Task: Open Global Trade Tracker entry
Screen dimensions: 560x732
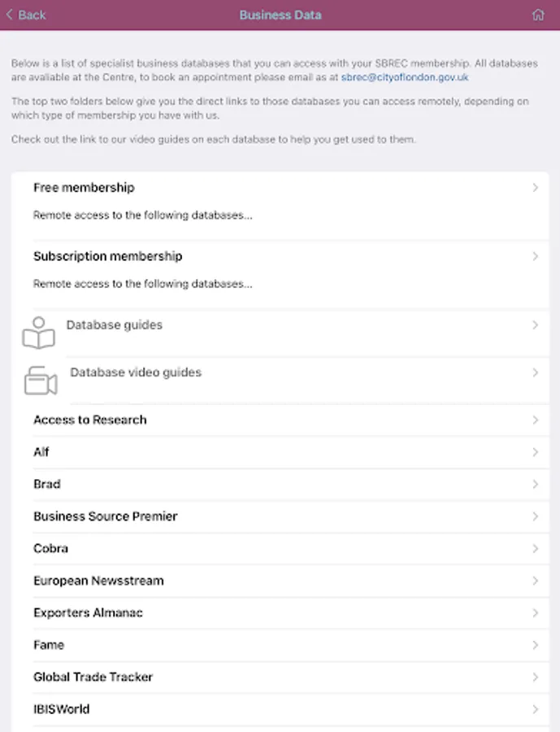Action: [x=93, y=677]
